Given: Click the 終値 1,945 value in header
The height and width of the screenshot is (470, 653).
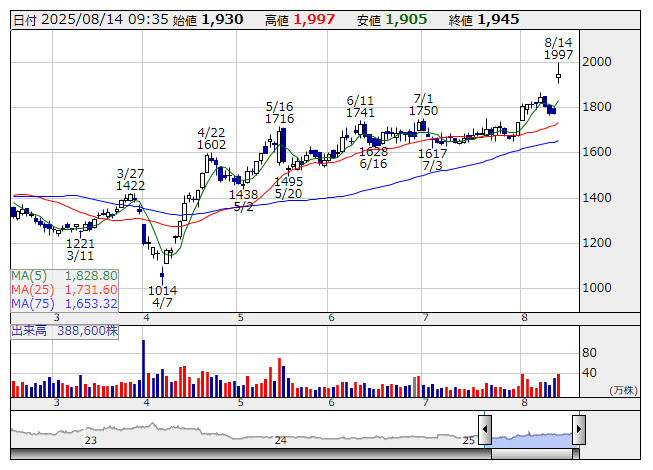Looking at the screenshot, I should pos(484,20).
